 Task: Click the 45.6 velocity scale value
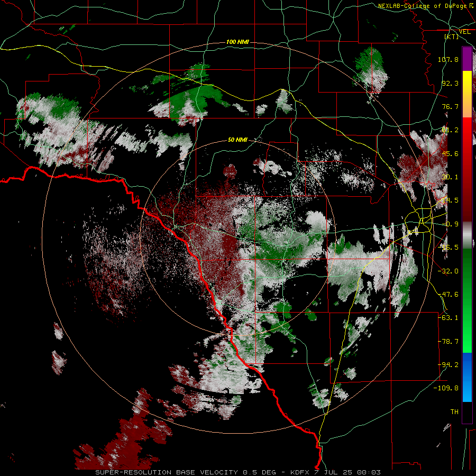(450, 153)
